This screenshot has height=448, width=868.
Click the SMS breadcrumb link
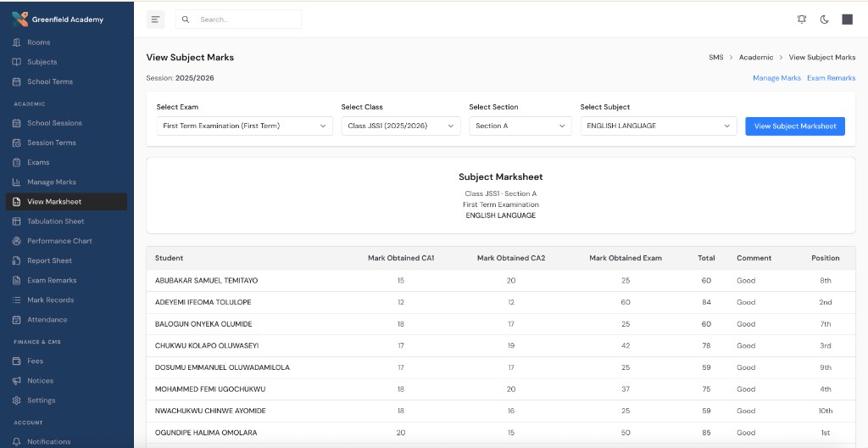715,57
